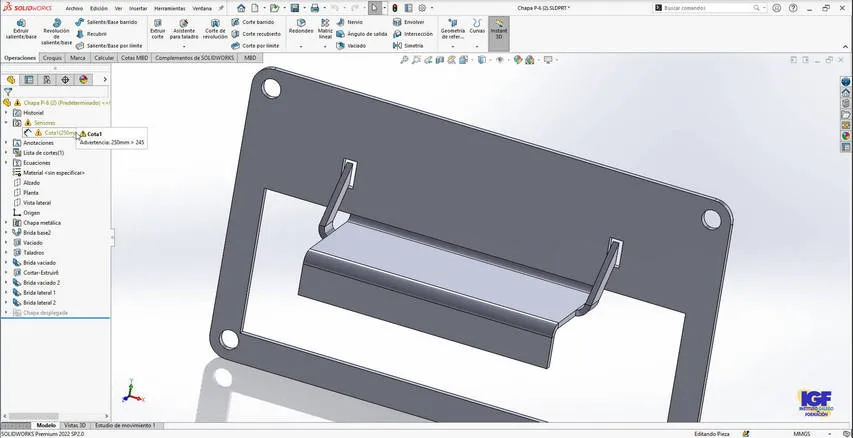Open the DisplayManager color sphere tab

[83, 79]
